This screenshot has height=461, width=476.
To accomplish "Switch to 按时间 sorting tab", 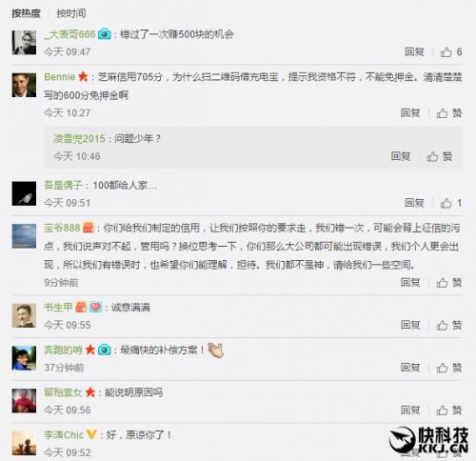I will pos(71,13).
